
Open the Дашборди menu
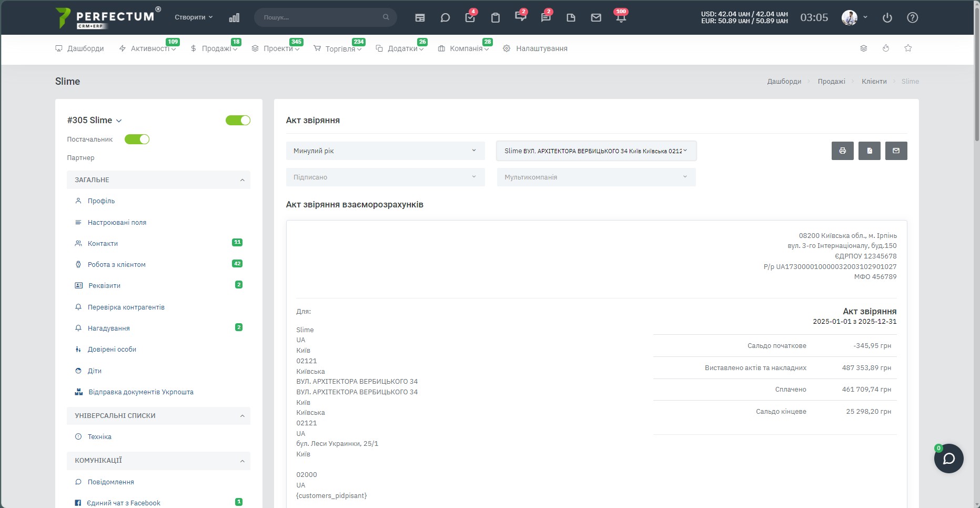pos(79,48)
